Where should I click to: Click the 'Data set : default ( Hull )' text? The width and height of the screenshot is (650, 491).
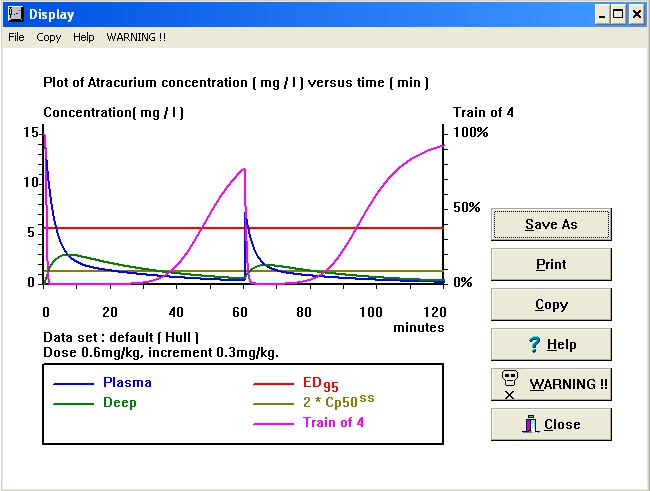click(122, 338)
